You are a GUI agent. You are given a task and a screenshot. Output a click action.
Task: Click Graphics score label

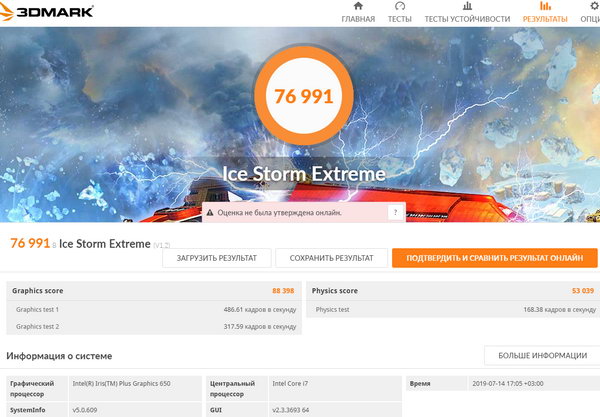[38, 291]
